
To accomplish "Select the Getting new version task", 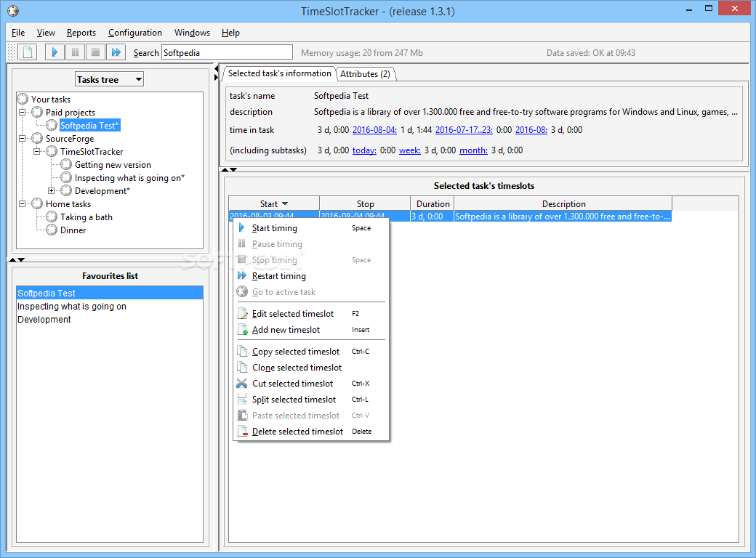I will [x=113, y=165].
